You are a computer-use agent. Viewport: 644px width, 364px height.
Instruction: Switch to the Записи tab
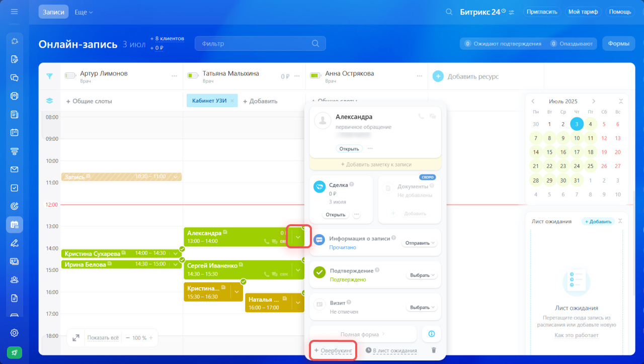click(53, 12)
